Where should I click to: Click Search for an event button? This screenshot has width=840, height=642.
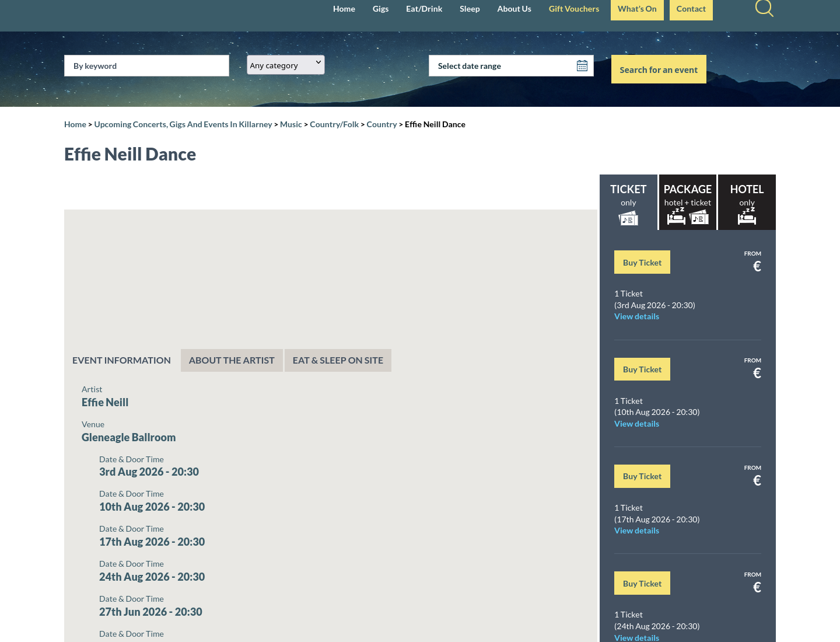click(x=659, y=69)
